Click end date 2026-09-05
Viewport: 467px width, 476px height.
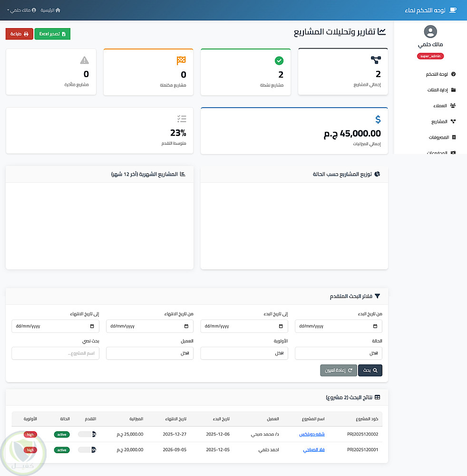coord(175,450)
